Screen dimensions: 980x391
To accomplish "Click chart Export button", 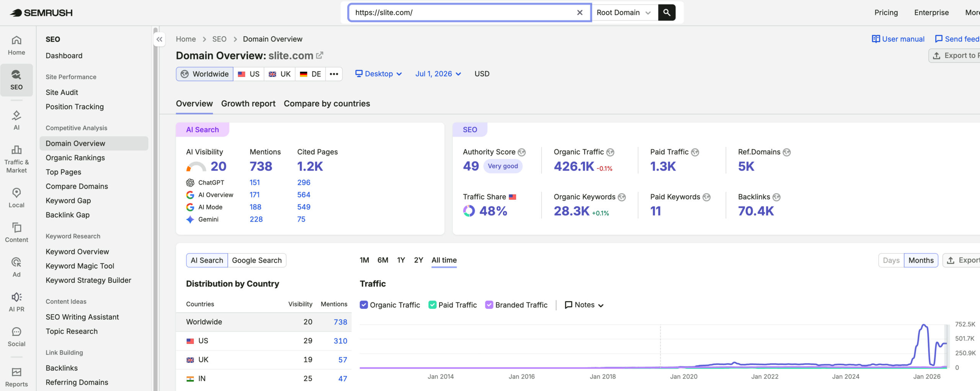I will tap(962, 261).
